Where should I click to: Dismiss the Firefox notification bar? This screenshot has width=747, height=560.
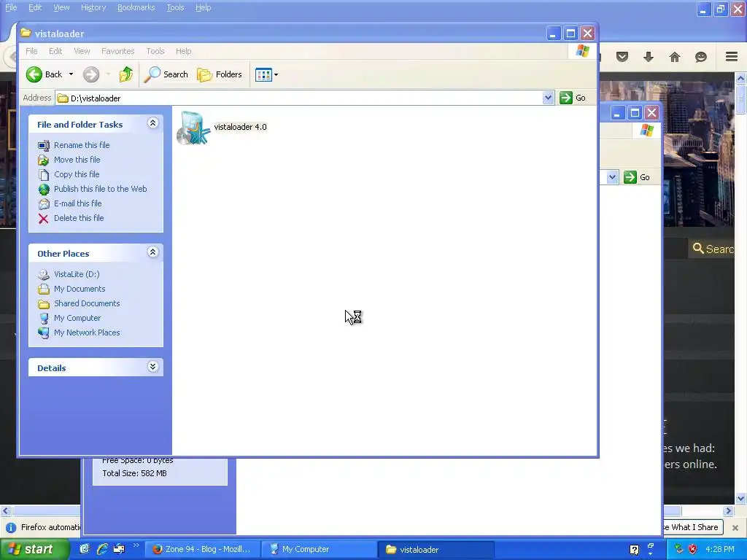[x=735, y=528]
